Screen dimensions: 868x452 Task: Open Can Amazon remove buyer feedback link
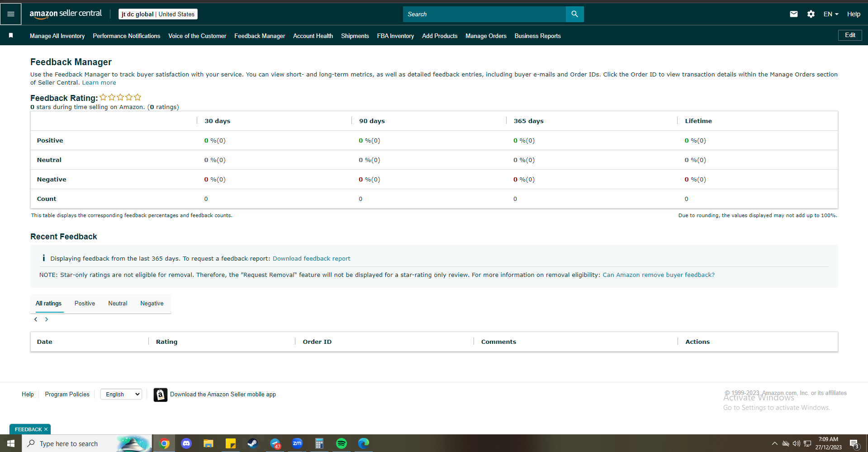pos(659,275)
